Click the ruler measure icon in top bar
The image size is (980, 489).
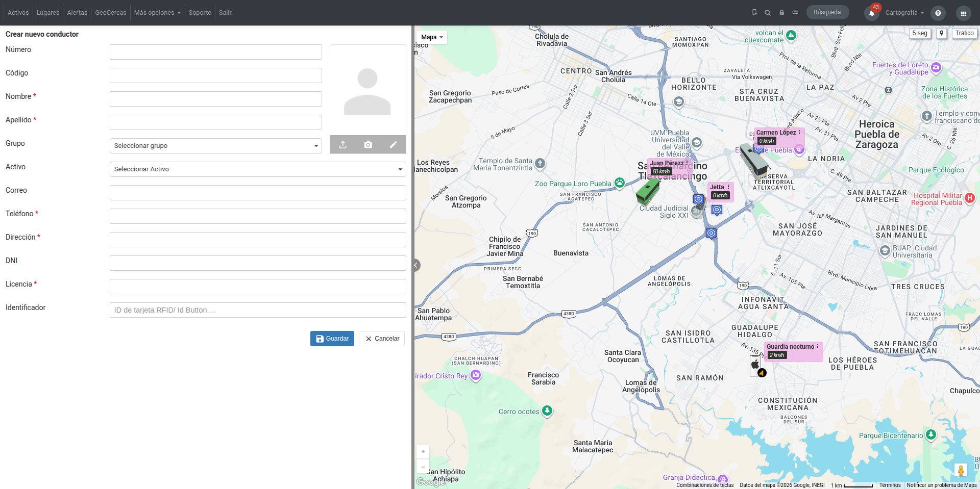pyautogui.click(x=795, y=12)
